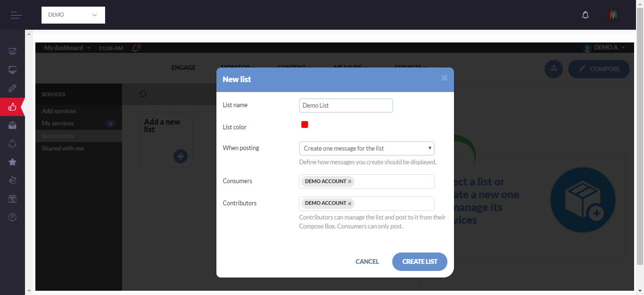Select the monitor screen icon in sidebar
This screenshot has width=644, height=295.
tap(13, 70)
